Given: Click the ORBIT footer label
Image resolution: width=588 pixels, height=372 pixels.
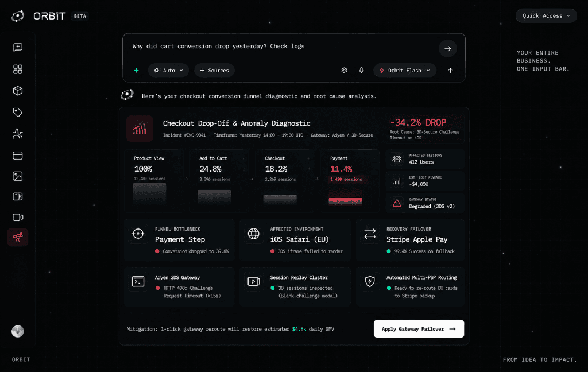Looking at the screenshot, I should [x=21, y=359].
